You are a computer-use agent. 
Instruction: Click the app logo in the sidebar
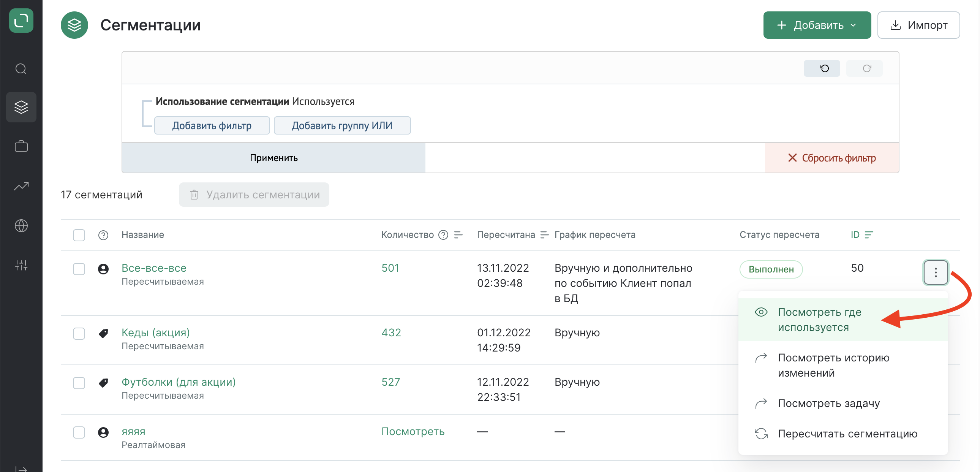click(21, 21)
